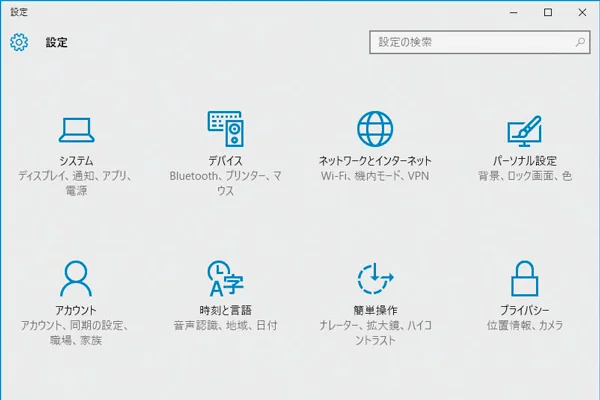Click the ディスプレイ、通知、アプリ、電源 description
The width and height of the screenshot is (600, 400).
point(76,183)
